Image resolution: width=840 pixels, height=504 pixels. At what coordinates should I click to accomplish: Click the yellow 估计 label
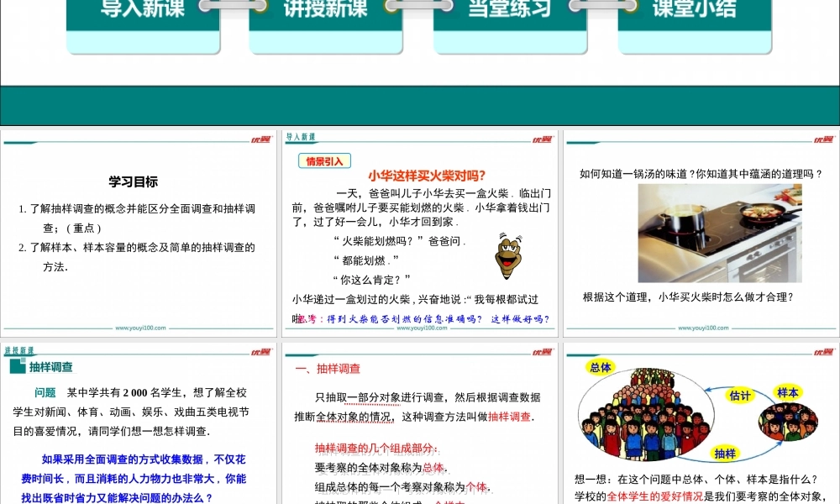pyautogui.click(x=739, y=396)
